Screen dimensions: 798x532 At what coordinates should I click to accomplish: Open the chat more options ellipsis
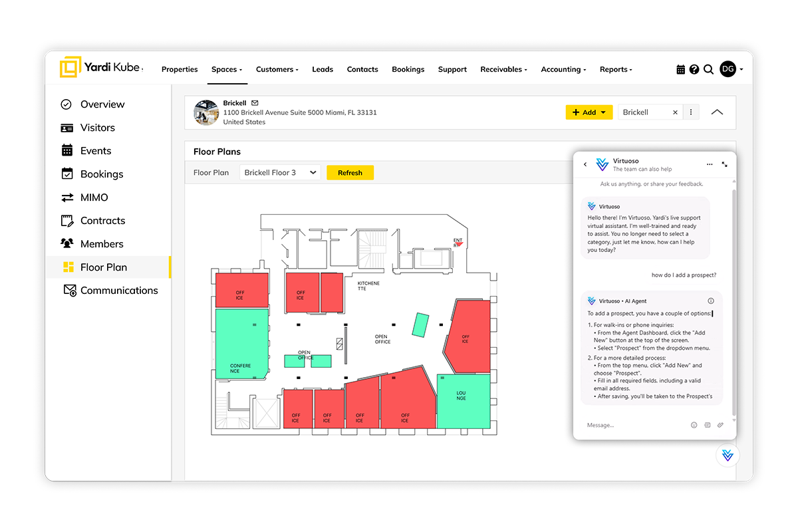click(710, 164)
